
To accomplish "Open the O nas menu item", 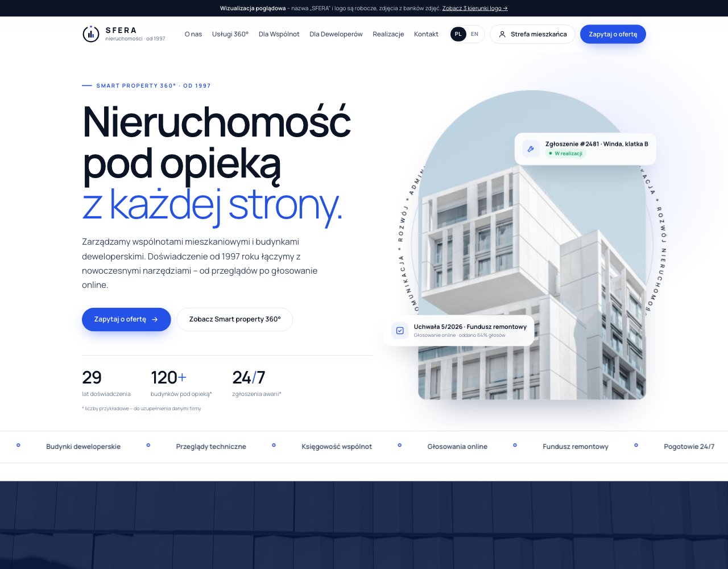I will coord(193,34).
